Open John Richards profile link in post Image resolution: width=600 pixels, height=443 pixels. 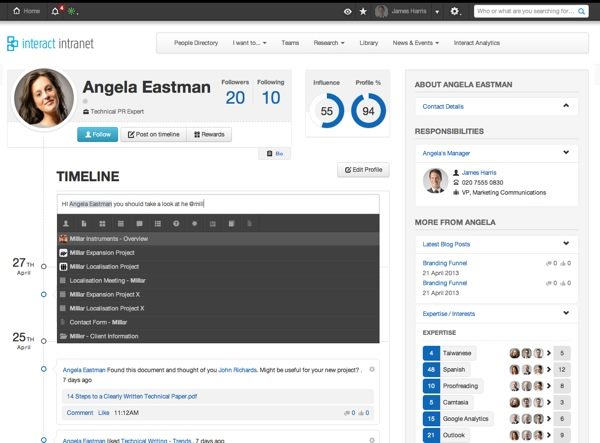click(x=237, y=370)
